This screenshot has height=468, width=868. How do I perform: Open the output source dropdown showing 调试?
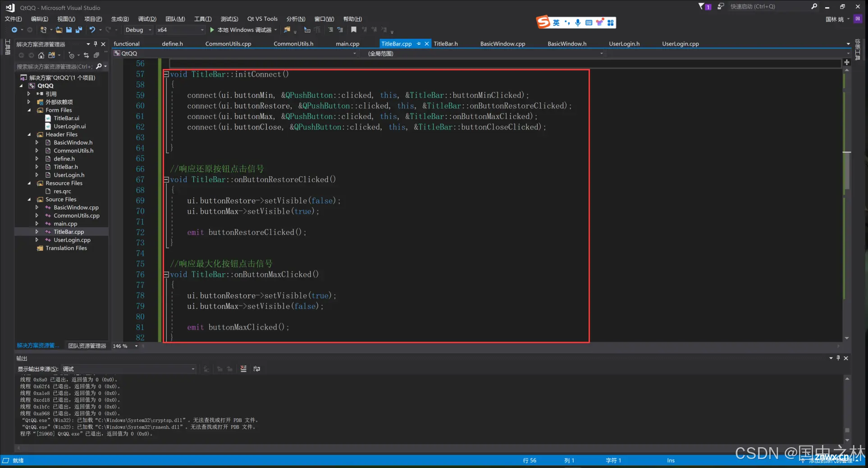tap(128, 369)
